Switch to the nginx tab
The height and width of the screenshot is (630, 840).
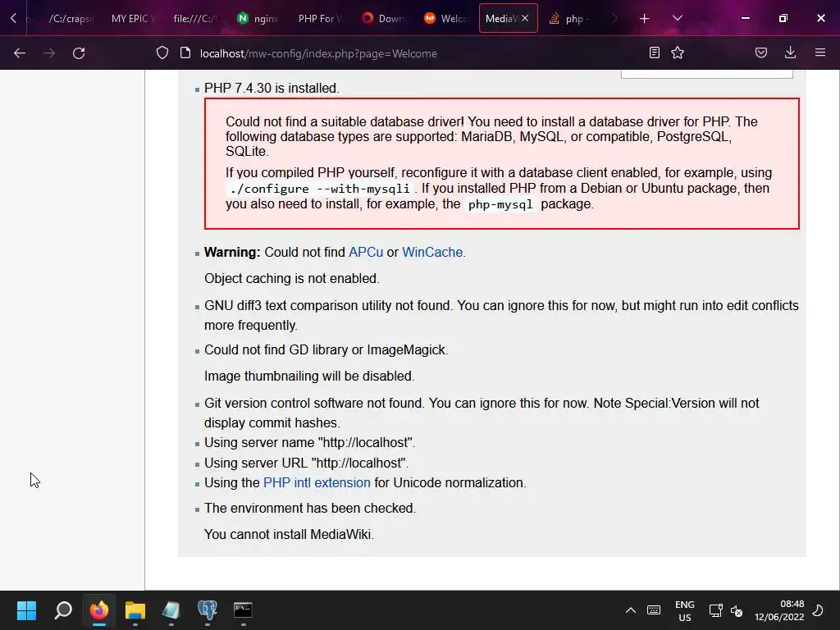pyautogui.click(x=258, y=19)
